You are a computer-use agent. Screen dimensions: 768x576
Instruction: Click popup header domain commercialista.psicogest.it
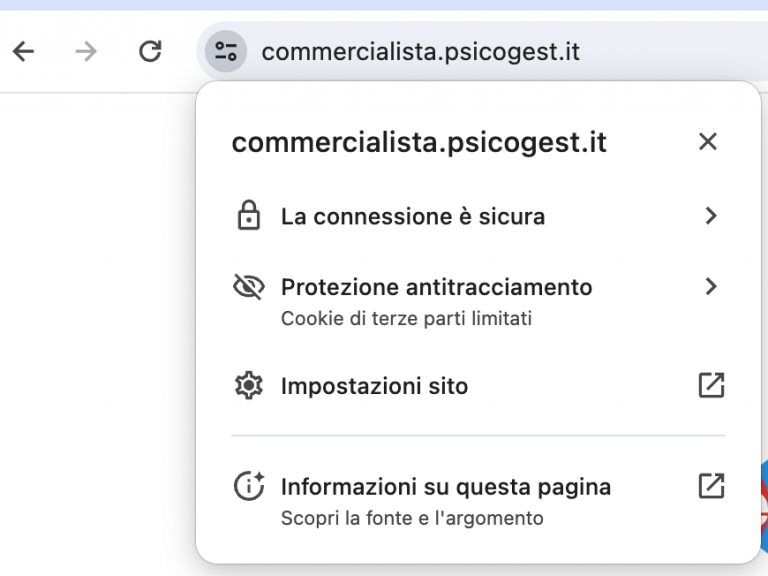point(419,142)
